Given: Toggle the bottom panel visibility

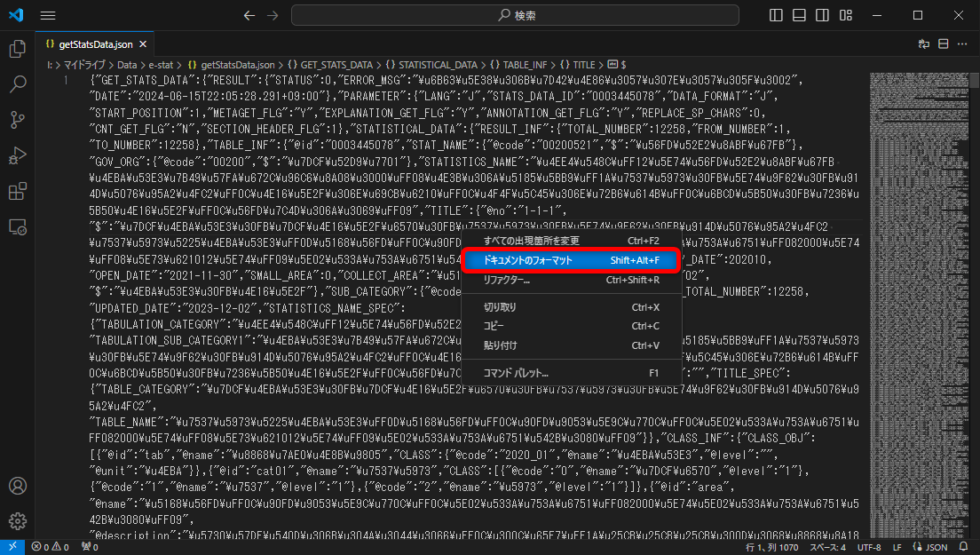Looking at the screenshot, I should 800,14.
